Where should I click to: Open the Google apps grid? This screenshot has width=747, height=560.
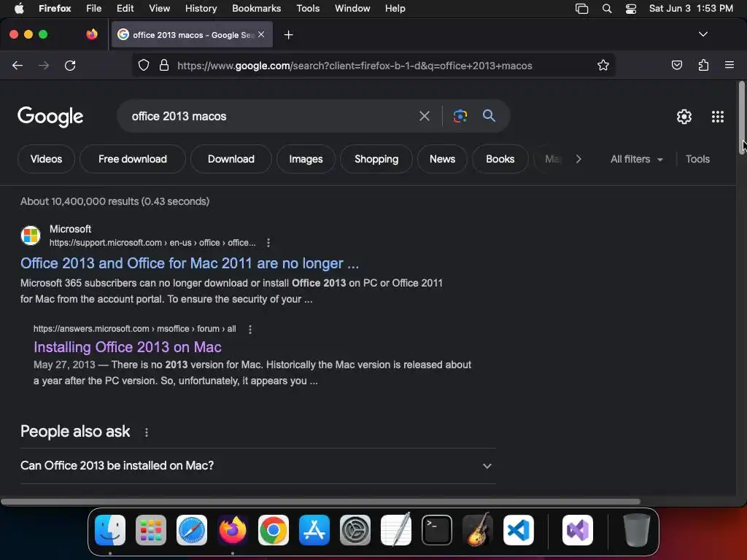[x=718, y=117]
